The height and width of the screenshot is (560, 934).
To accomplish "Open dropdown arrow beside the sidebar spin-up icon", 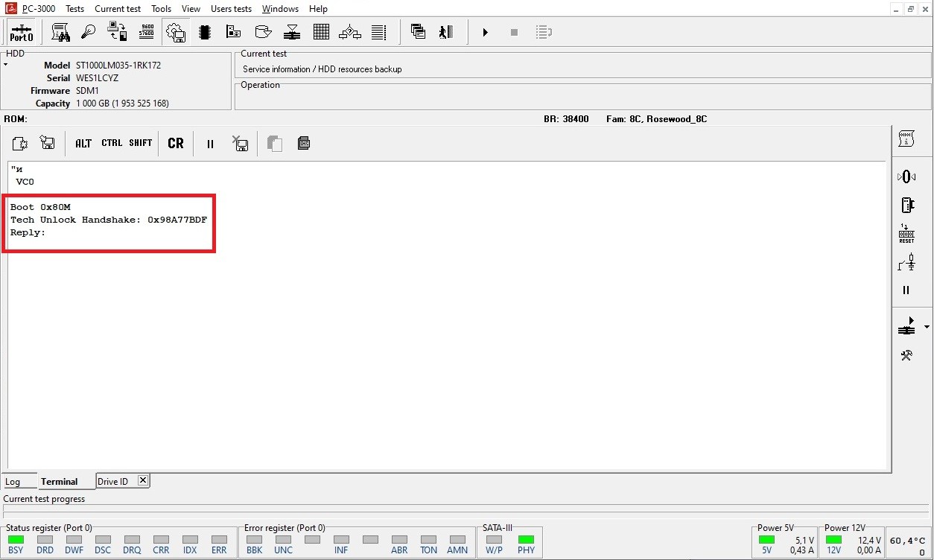I will point(927,327).
